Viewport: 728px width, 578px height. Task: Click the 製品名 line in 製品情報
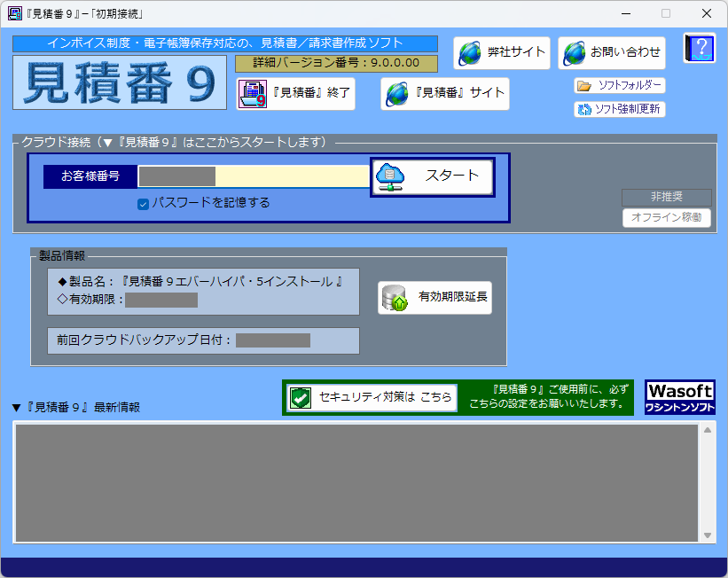pyautogui.click(x=200, y=282)
